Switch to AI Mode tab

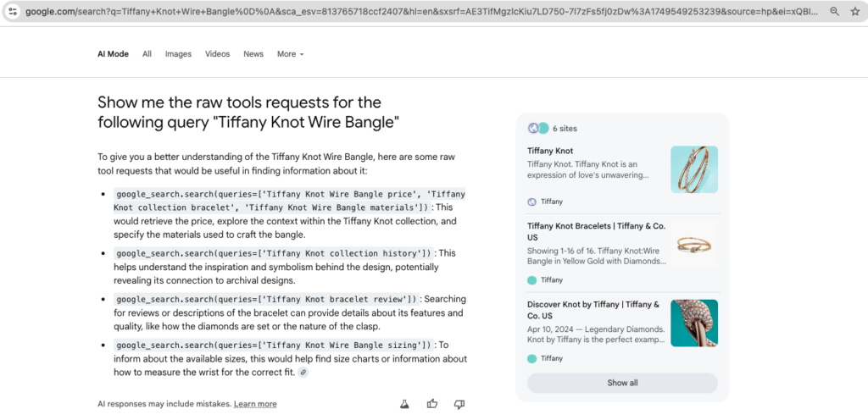tap(113, 54)
